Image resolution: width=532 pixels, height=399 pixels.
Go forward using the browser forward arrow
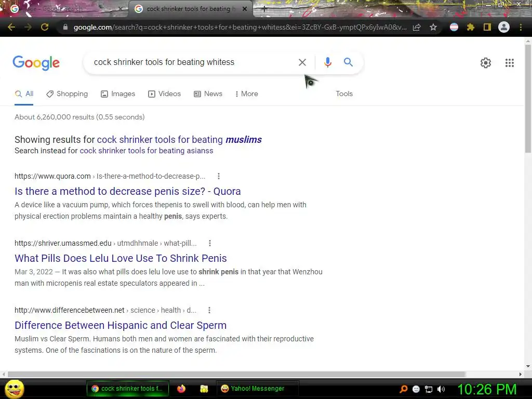[28, 27]
